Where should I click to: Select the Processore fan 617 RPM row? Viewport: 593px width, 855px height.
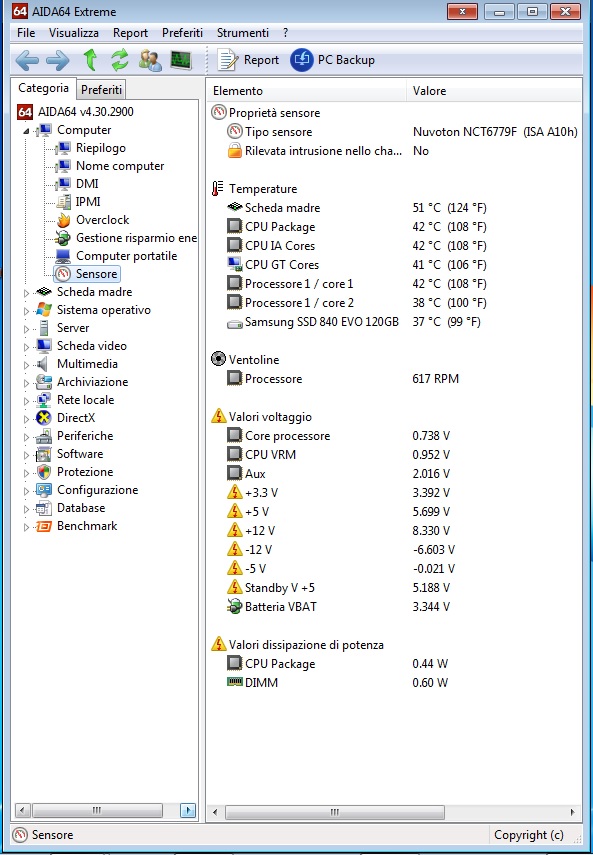(x=394, y=378)
